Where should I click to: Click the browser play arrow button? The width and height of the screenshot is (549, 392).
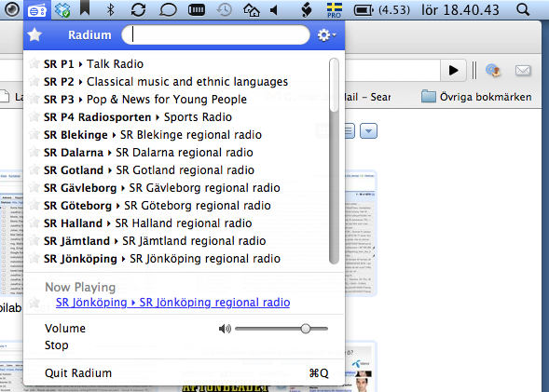click(x=453, y=70)
